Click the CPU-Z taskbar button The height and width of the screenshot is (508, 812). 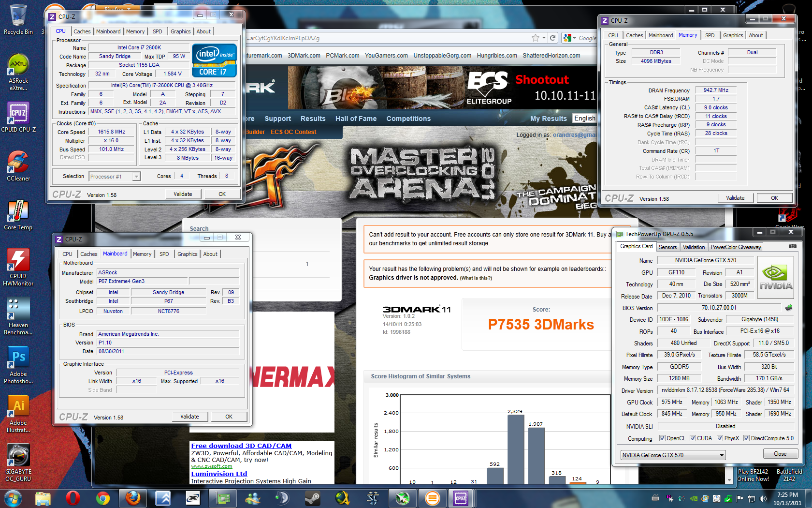point(461,498)
